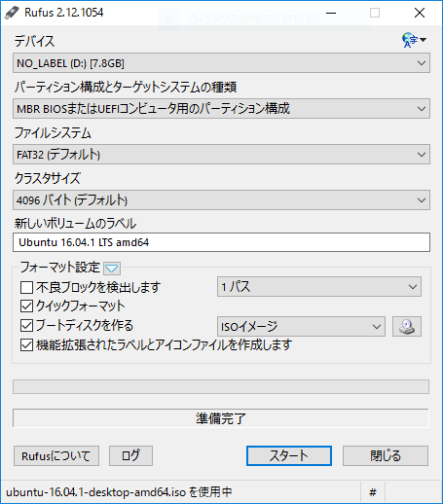This screenshot has height=504, width=443.
Task: Click the empty progress bar
Action: tap(221, 387)
